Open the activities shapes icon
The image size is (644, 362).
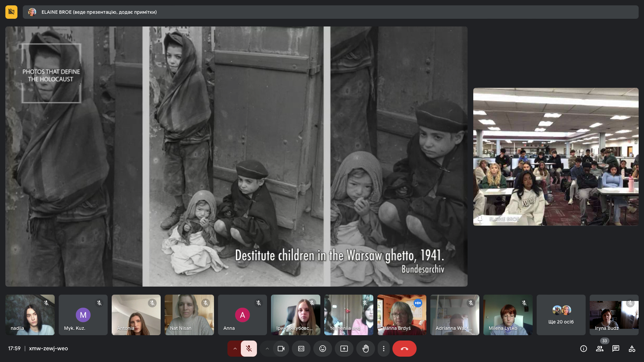(x=632, y=349)
